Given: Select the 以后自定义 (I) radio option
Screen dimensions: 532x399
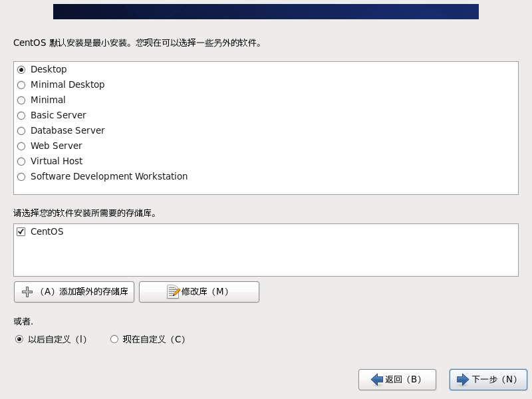Looking at the screenshot, I should (19, 339).
